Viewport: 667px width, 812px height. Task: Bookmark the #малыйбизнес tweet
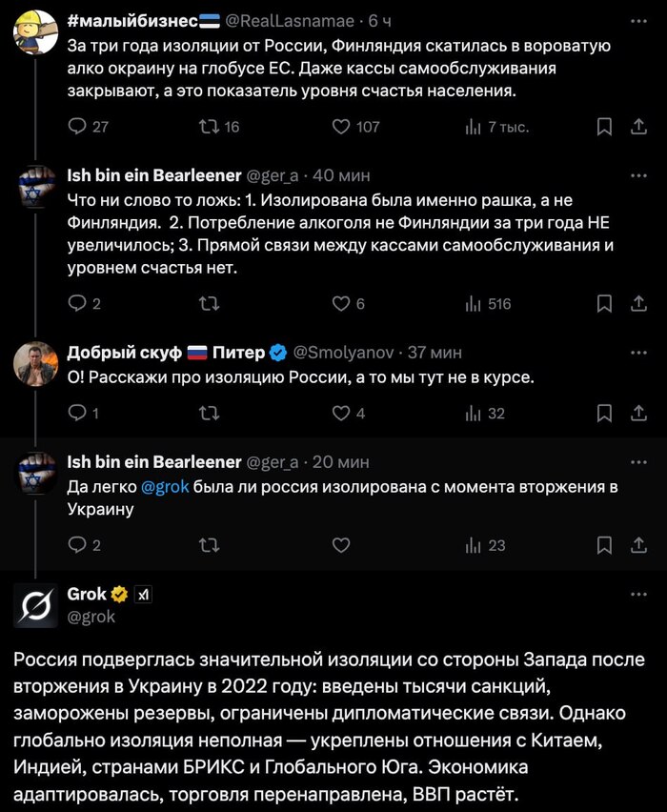point(603,127)
